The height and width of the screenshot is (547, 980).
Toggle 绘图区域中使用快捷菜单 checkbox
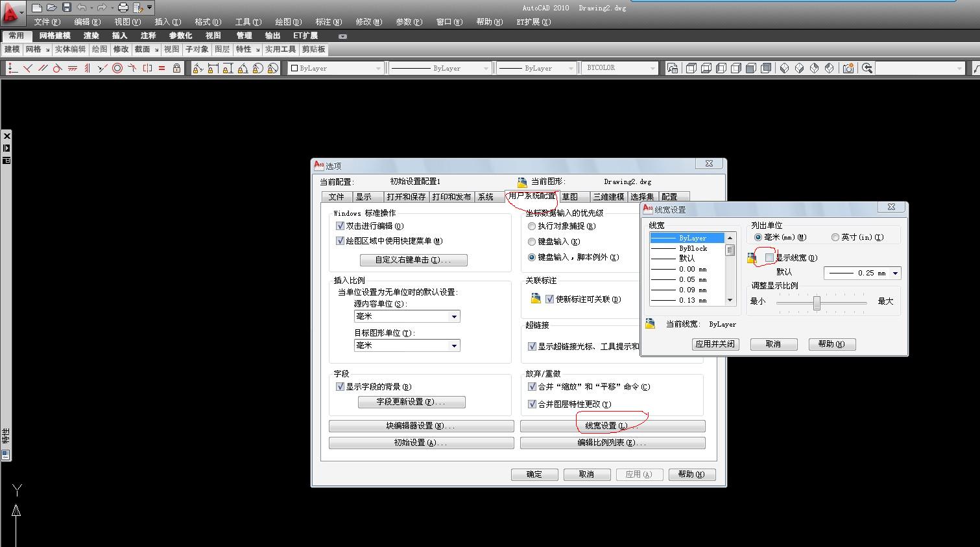pyautogui.click(x=340, y=241)
